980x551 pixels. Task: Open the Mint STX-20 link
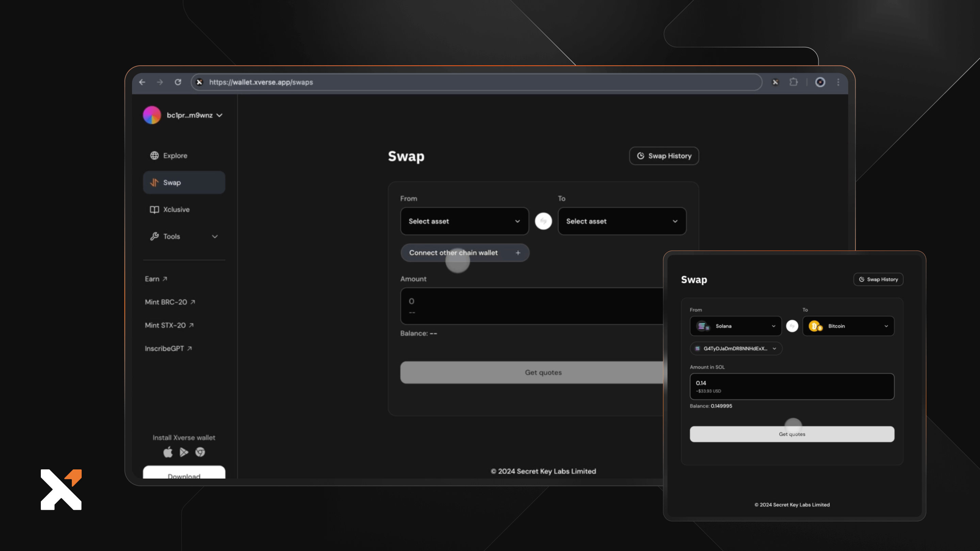(x=169, y=325)
